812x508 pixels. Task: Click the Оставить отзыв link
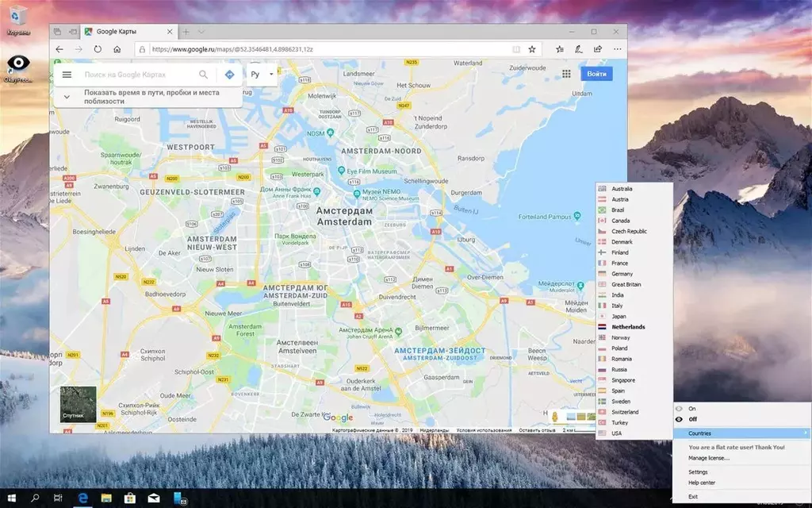(x=537, y=430)
